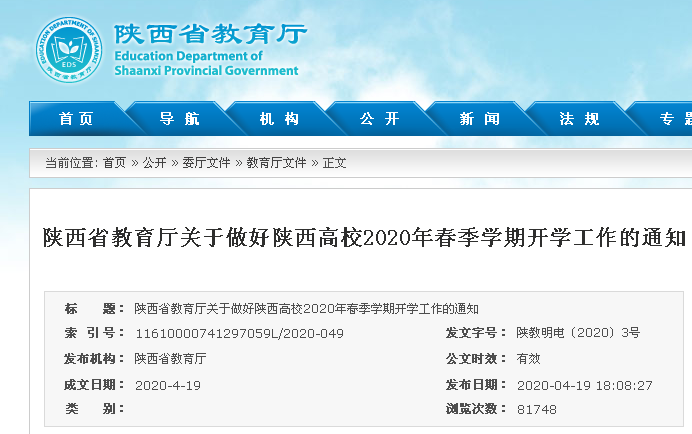Click the view count 81748
The width and height of the screenshot is (692, 434).
[x=536, y=410]
